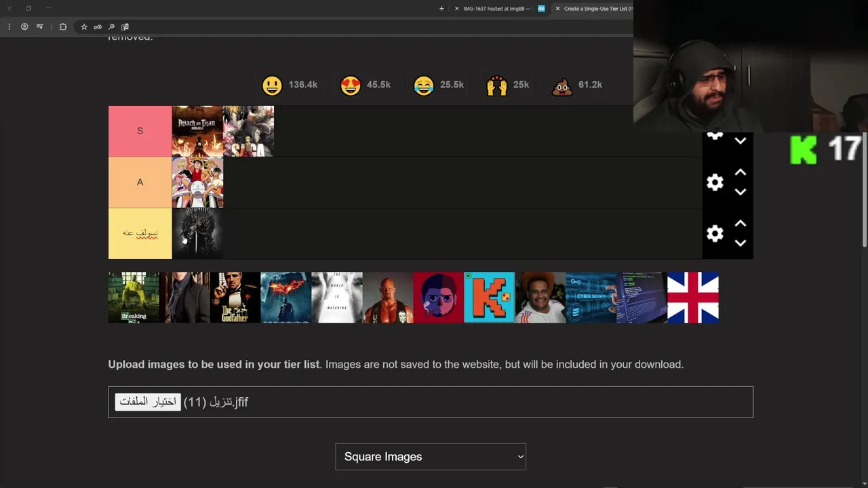The height and width of the screenshot is (488, 868).
Task: Select UK flag thumbnail
Action: [693, 298]
